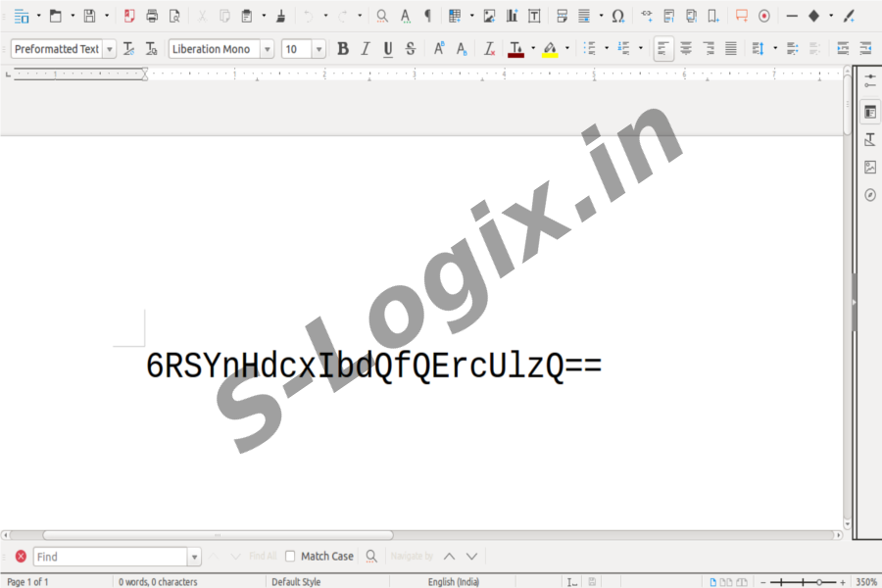Click the Insert Line tool
The height and width of the screenshot is (588, 882).
[792, 16]
